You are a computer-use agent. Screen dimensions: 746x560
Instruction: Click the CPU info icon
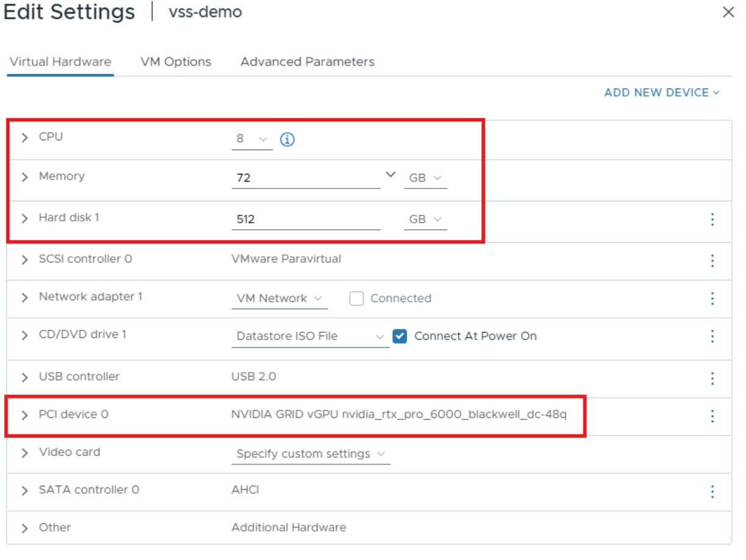[287, 140]
